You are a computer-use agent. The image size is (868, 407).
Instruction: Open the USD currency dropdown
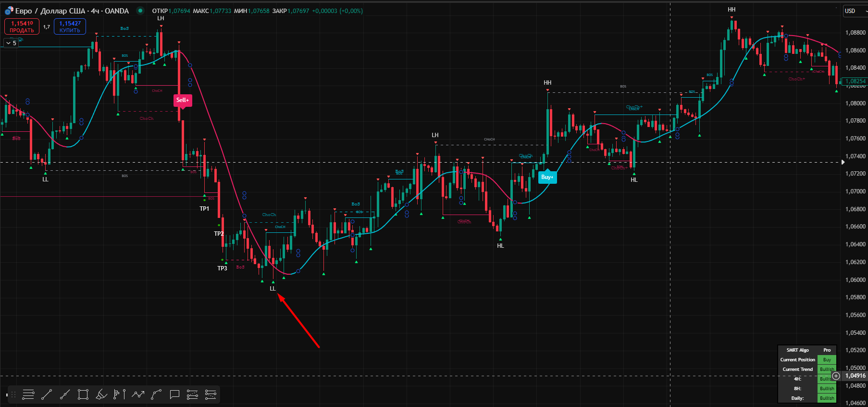click(855, 11)
